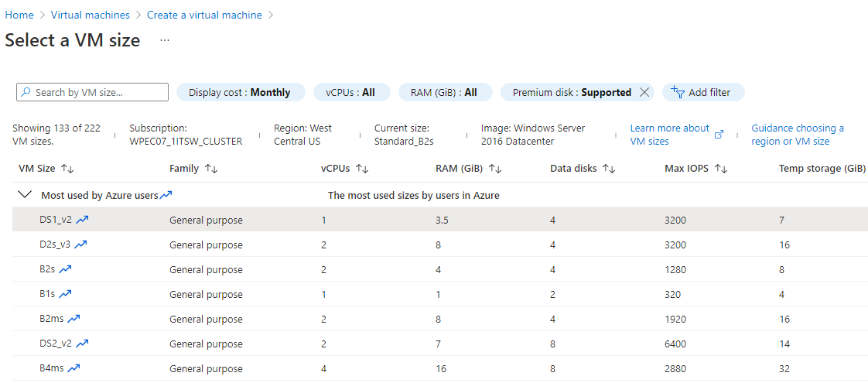
Task: Click the trending icon next to B4ms
Action: coord(73,367)
